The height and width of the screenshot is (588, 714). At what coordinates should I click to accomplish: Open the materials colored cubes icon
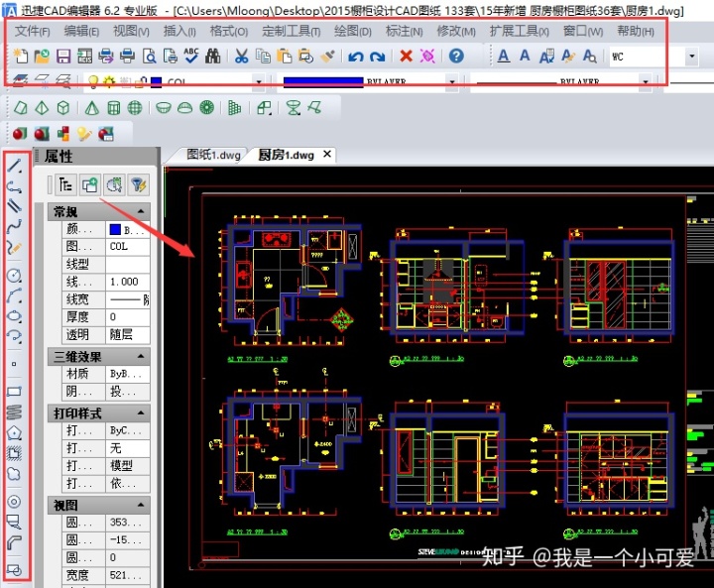pyautogui.click(x=62, y=134)
